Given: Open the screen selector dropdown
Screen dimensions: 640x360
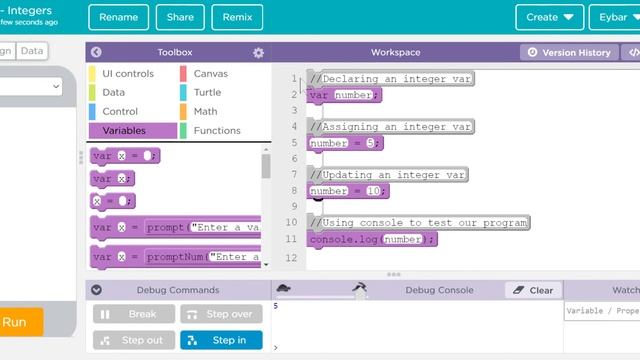Looking at the screenshot, I should pos(31,87).
